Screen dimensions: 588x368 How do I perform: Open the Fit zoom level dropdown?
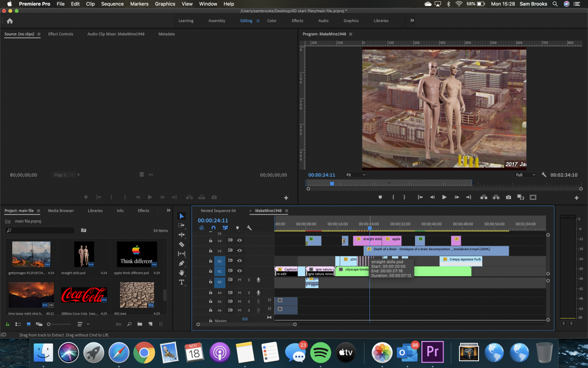356,175
